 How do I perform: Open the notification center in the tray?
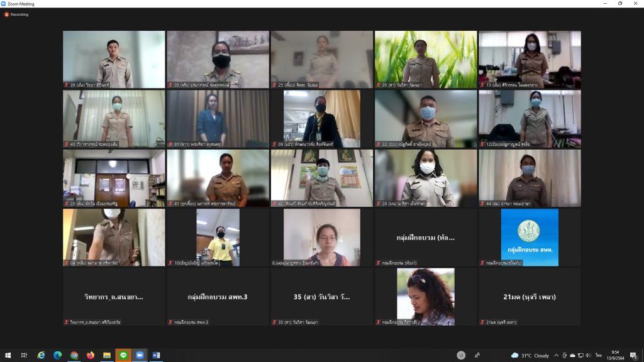click(633, 355)
